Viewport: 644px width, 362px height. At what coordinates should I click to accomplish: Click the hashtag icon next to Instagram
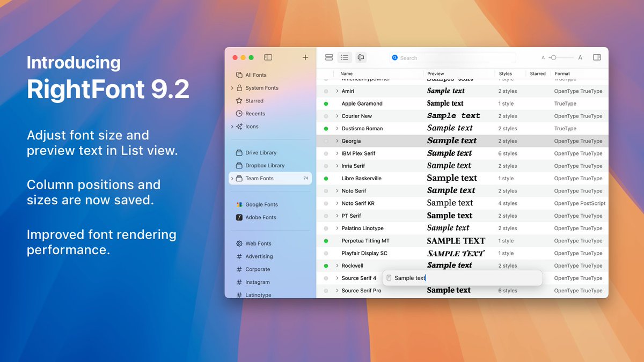click(239, 282)
